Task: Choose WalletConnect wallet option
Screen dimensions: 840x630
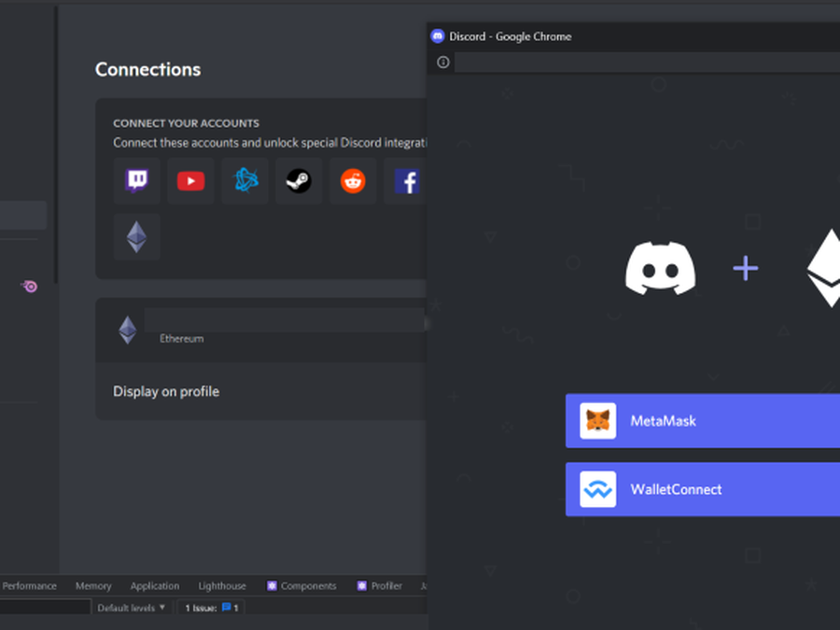Action: point(703,489)
